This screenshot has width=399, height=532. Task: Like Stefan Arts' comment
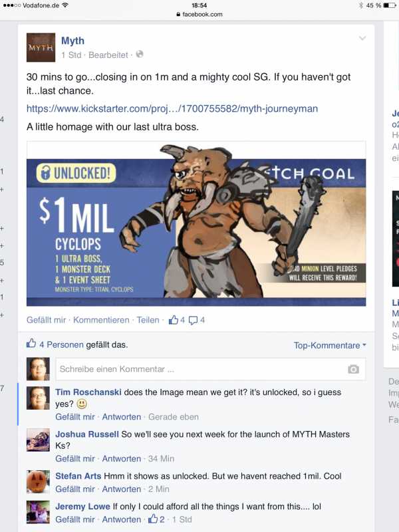75,489
